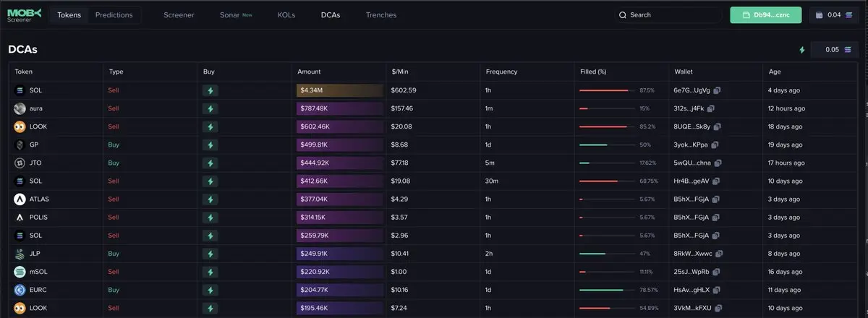Click the quick buy lightning button for ATLAS
The image size is (868, 318).
point(210,199)
